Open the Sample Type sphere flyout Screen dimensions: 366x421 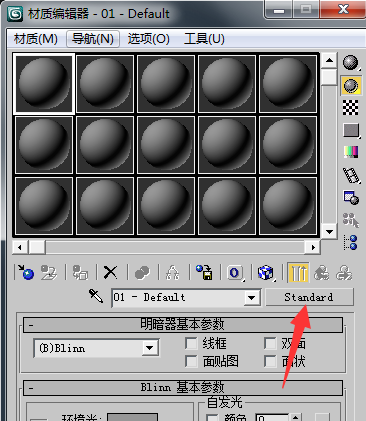[351, 63]
